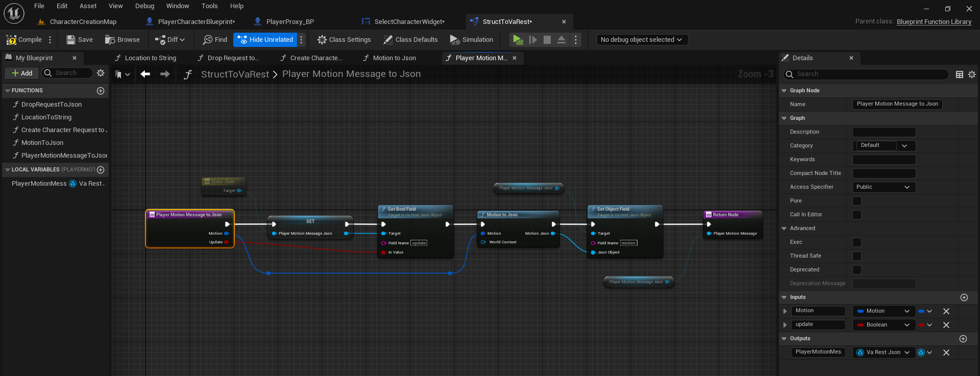Switch to SelectCharacterWidget tab
980x376 pixels.
click(404, 22)
